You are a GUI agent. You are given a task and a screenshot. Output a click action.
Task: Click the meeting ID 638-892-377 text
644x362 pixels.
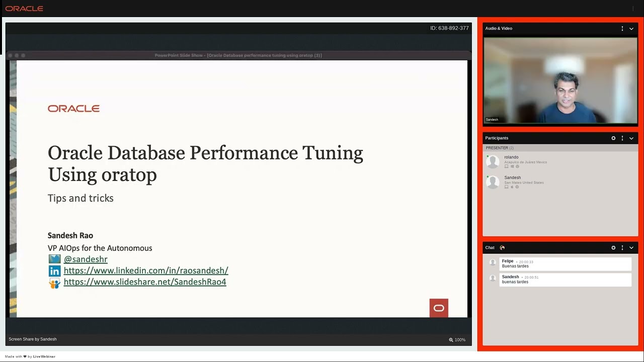pos(449,28)
